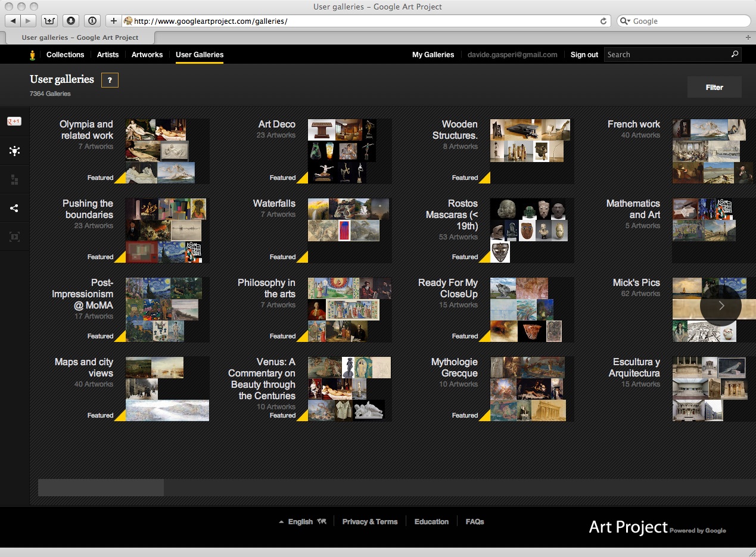Click the grayed grid-blocks sidebar icon
The image size is (756, 557).
click(x=14, y=180)
